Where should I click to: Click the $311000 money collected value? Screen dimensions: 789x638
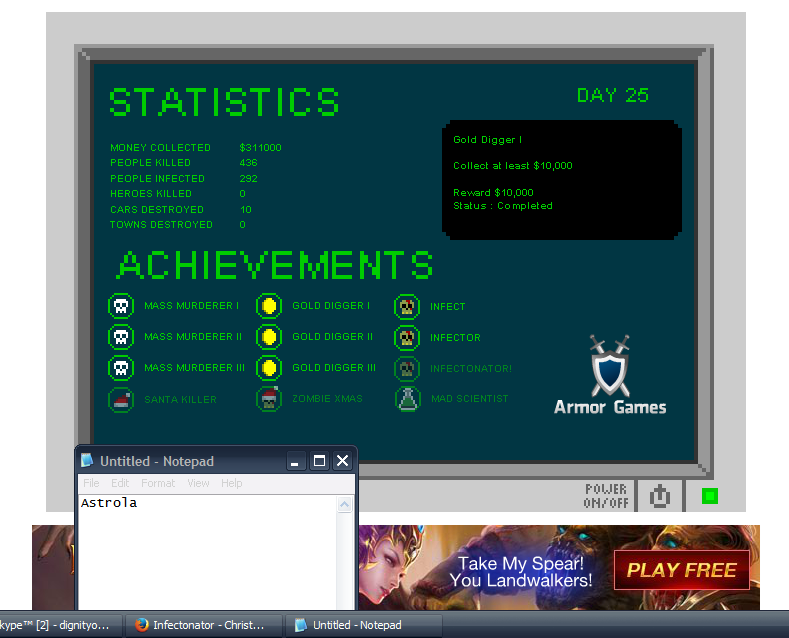point(261,147)
